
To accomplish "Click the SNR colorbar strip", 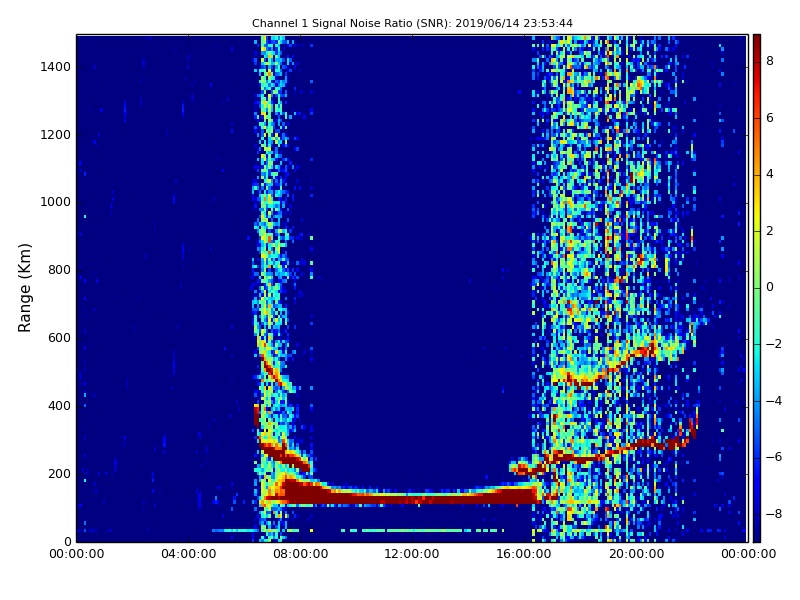I will coord(757,288).
